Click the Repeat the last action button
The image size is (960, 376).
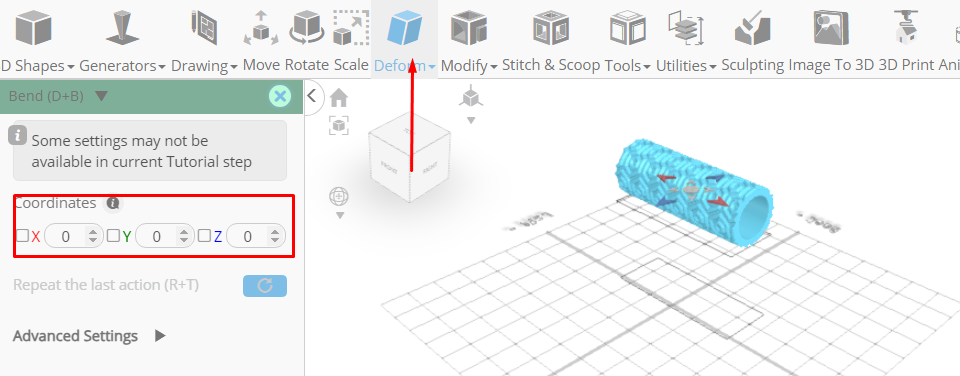(x=265, y=286)
